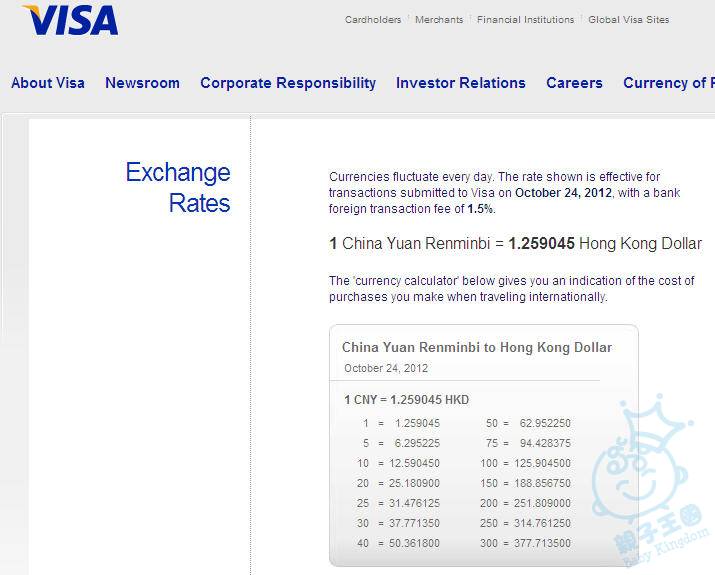Viewport: 715px width, 575px height.
Task: Click the value 62.952250 in the table
Action: tap(545, 423)
